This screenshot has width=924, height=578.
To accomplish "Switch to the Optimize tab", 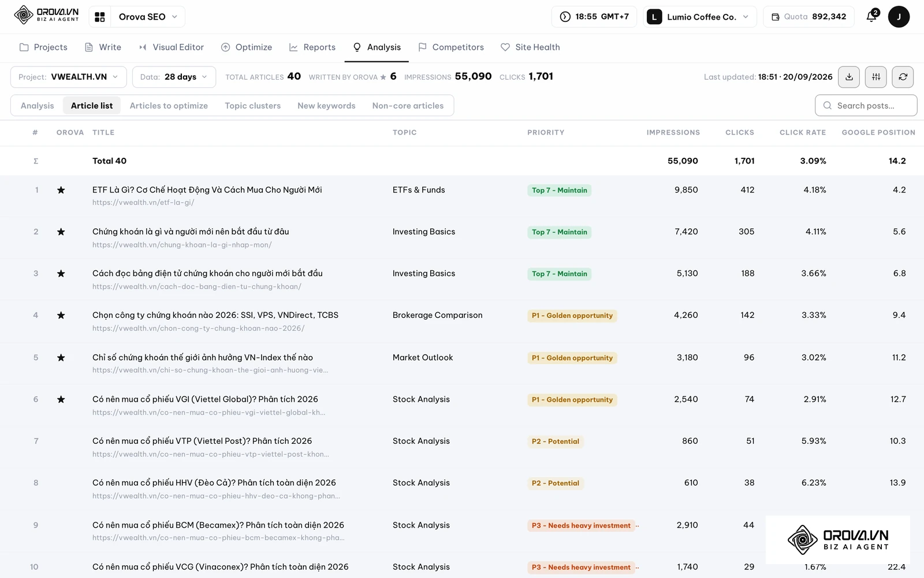I will [x=247, y=47].
